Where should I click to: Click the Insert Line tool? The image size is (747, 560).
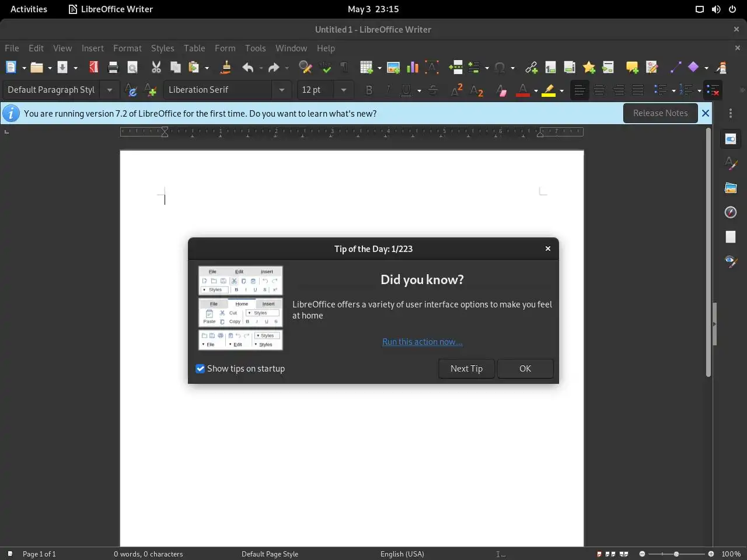[675, 68]
